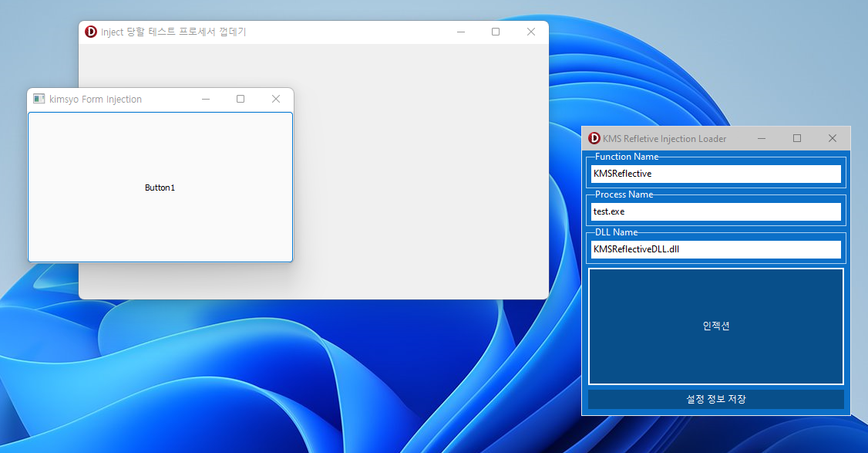Viewport: 868px width, 453px height.
Task: Close the KMS Refletive Injection Loader window
Action: click(x=832, y=138)
